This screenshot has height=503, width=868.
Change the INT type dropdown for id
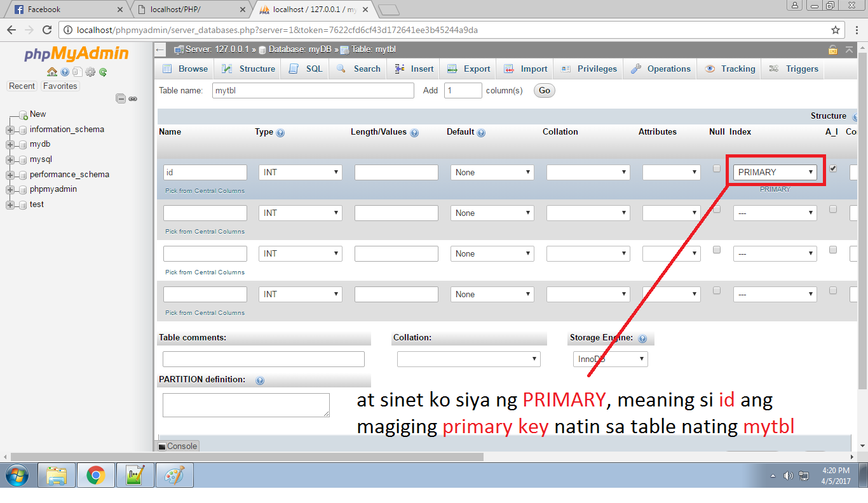[x=300, y=171]
